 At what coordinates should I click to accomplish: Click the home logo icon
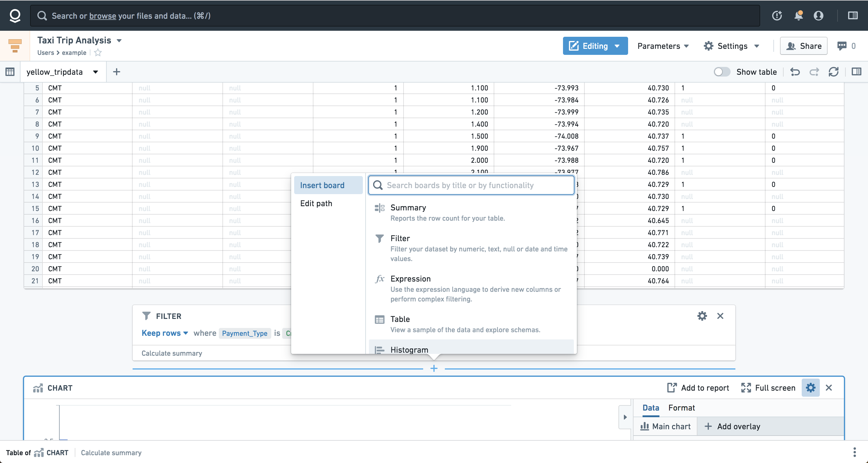tap(15, 15)
